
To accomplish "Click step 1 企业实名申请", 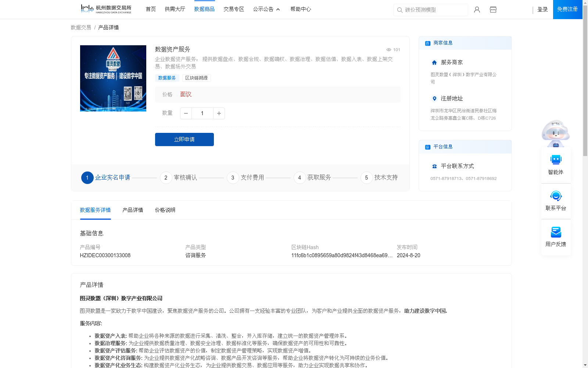I will click(106, 178).
